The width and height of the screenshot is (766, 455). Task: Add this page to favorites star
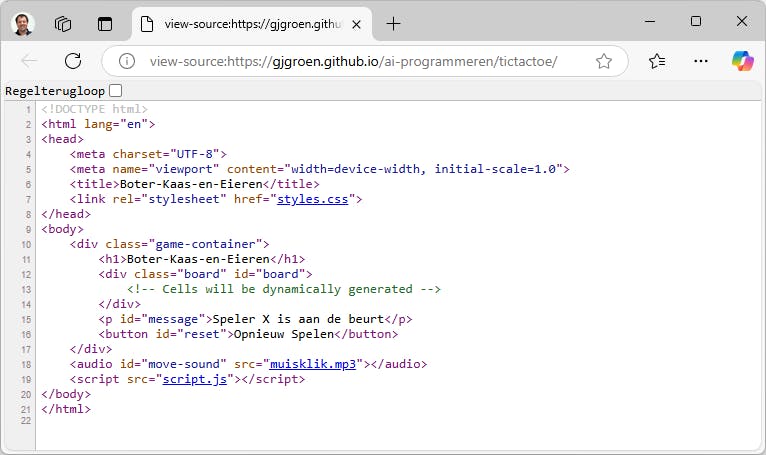click(x=604, y=61)
